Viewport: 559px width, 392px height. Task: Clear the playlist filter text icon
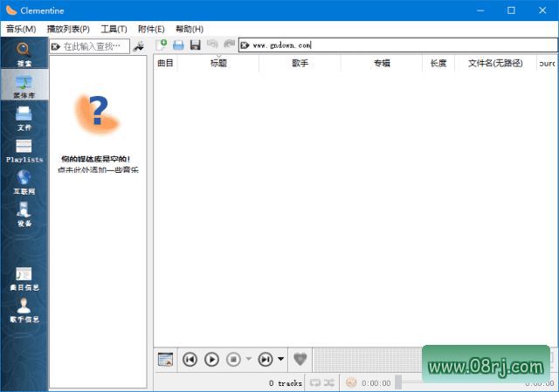pyautogui.click(x=245, y=45)
